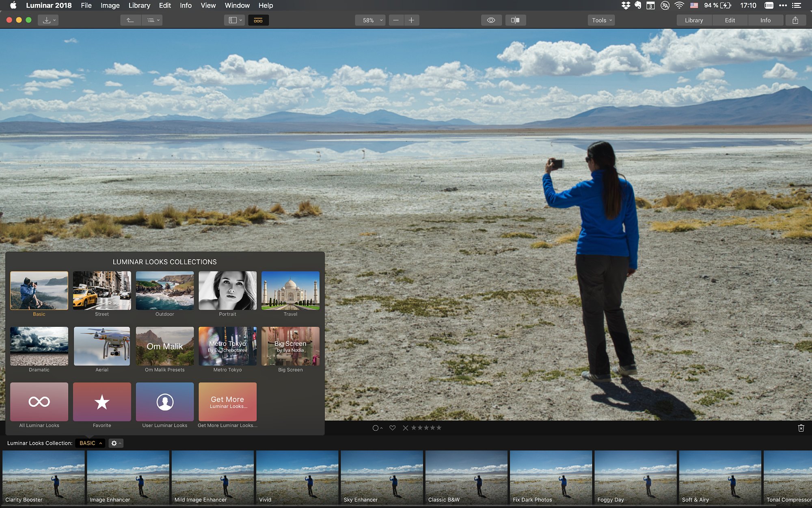812x508 pixels.
Task: Open the looks gear settings menu
Action: click(116, 443)
